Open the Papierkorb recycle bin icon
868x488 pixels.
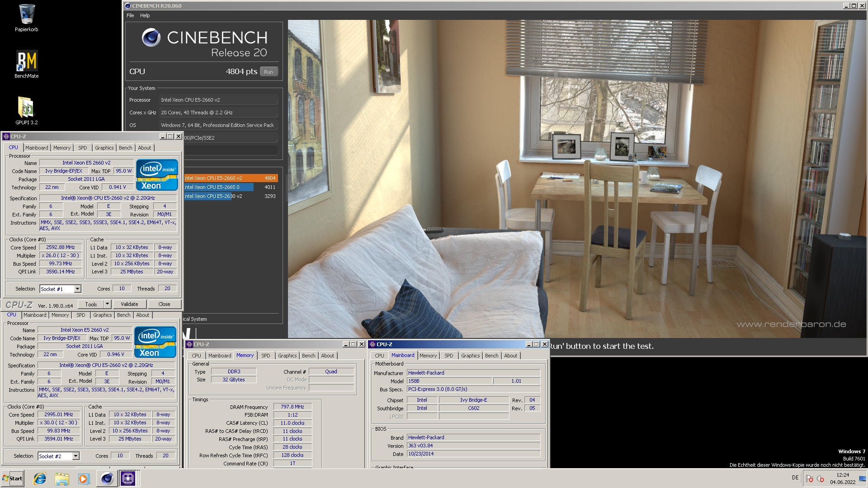pyautogui.click(x=26, y=18)
